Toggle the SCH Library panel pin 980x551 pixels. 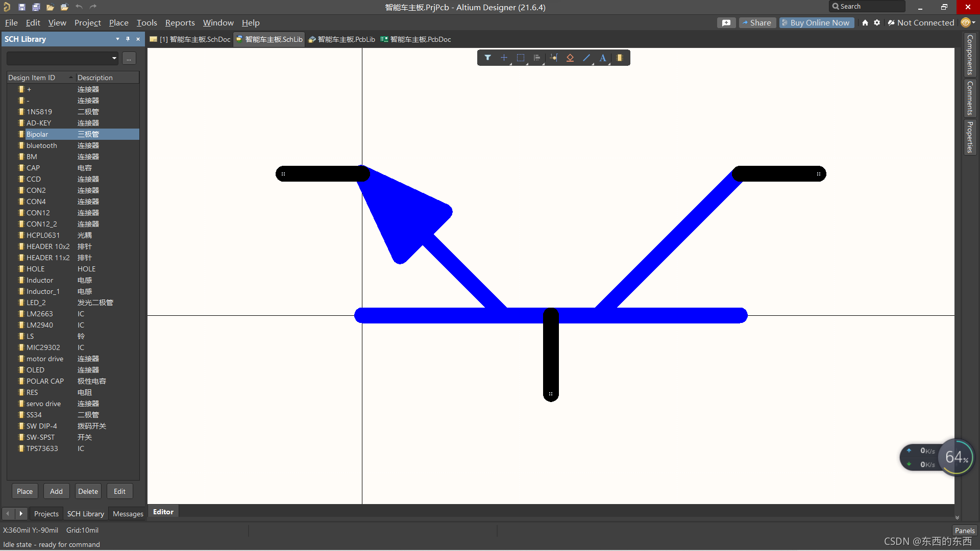[x=128, y=39]
